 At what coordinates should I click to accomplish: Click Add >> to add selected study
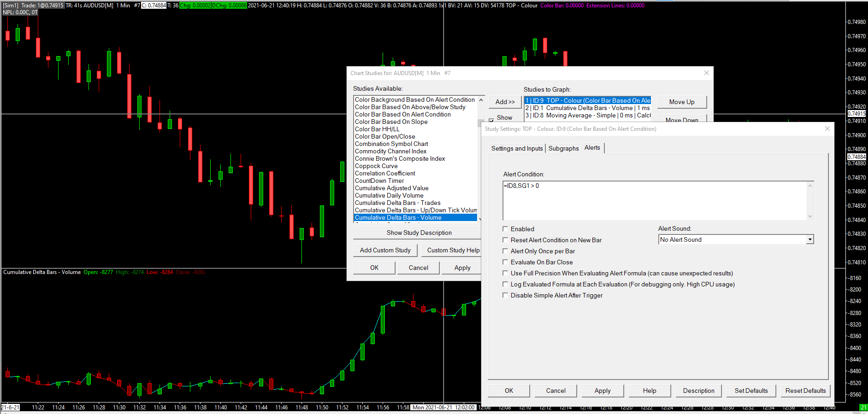coord(505,102)
